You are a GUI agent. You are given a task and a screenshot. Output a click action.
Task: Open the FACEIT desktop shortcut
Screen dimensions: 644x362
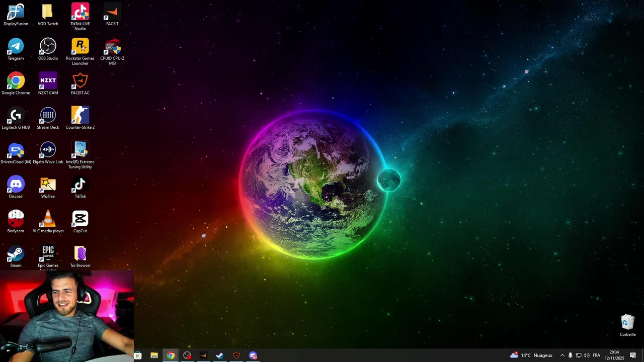[x=112, y=15]
